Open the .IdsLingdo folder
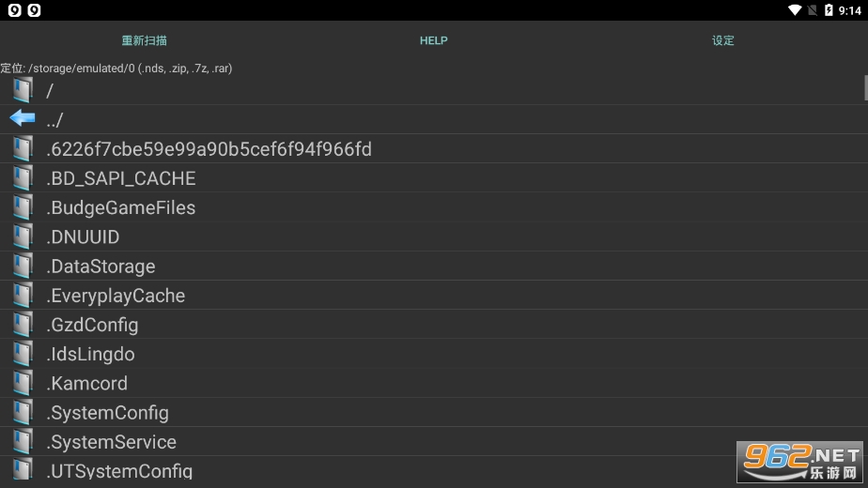 (90, 354)
